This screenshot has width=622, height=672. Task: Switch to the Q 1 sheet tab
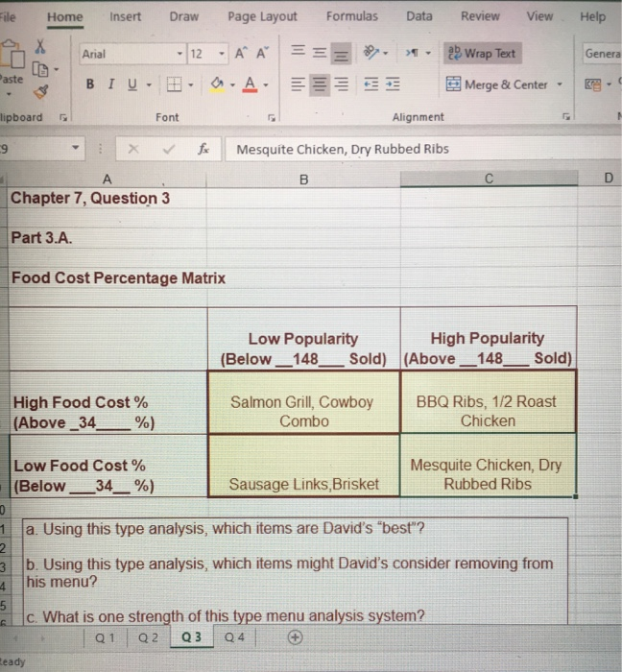coord(105,637)
